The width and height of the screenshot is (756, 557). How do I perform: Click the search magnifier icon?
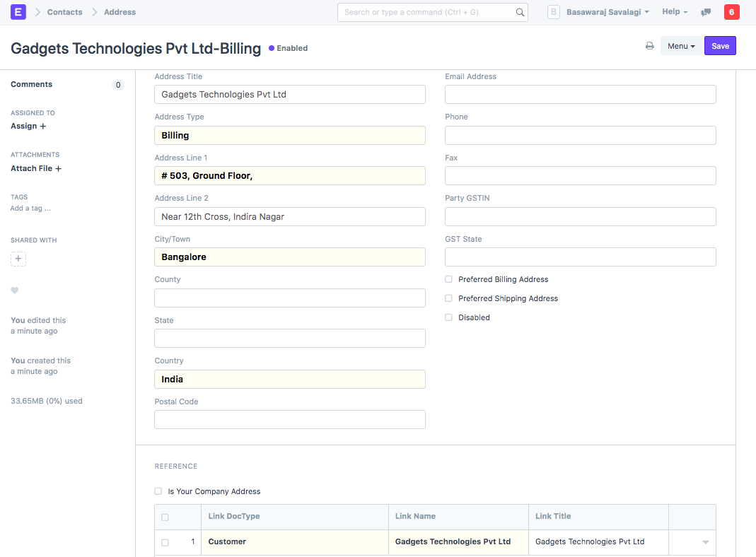pyautogui.click(x=520, y=12)
